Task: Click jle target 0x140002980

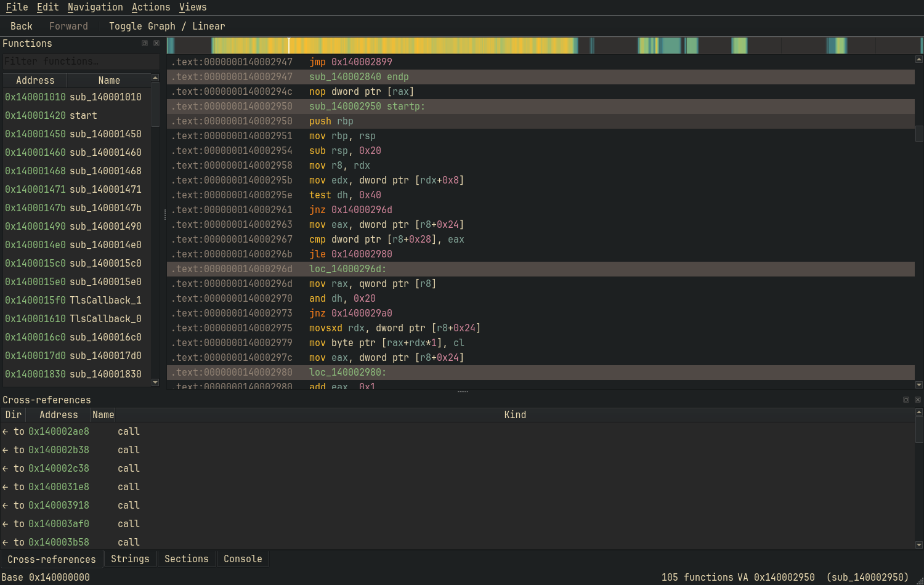Action: pos(362,254)
